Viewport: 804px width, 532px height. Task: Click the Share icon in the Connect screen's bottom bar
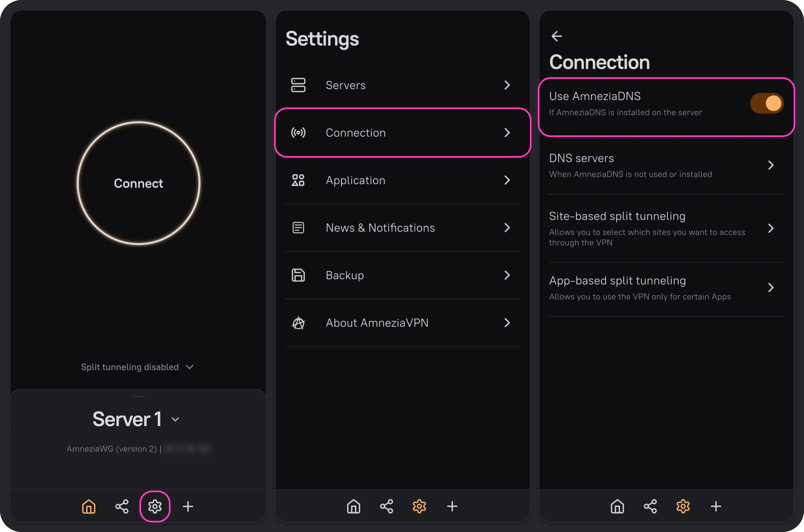coord(122,507)
